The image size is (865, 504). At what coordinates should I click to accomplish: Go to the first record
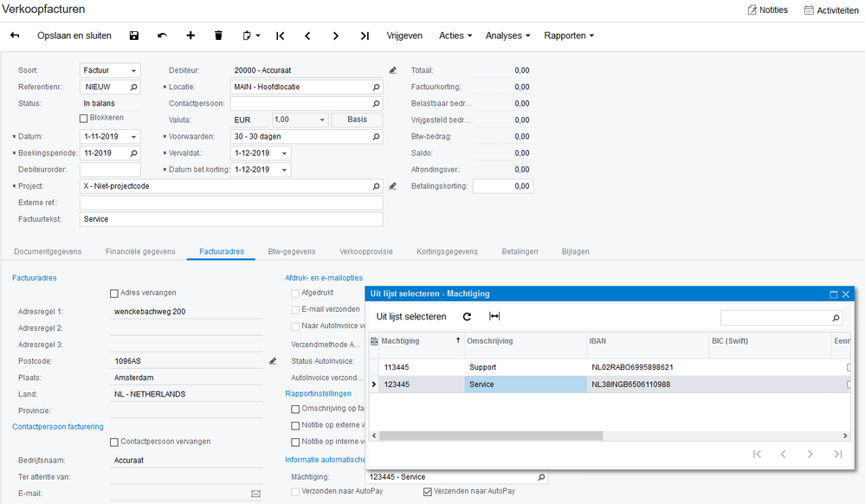pos(281,36)
